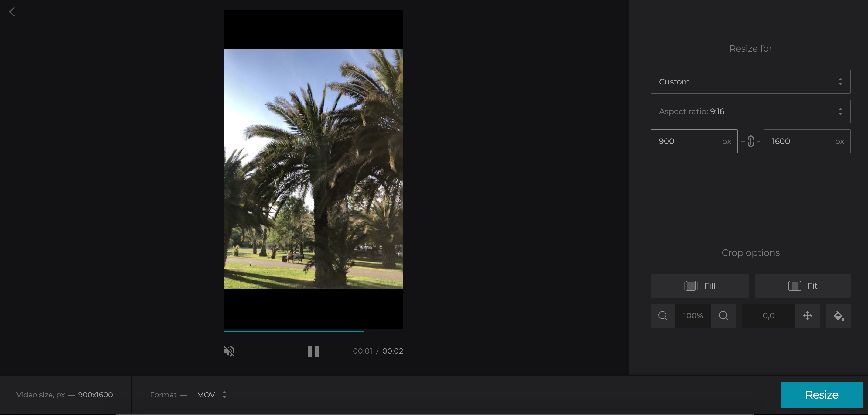The image size is (868, 415).
Task: Click the video progress bar
Action: tap(313, 331)
